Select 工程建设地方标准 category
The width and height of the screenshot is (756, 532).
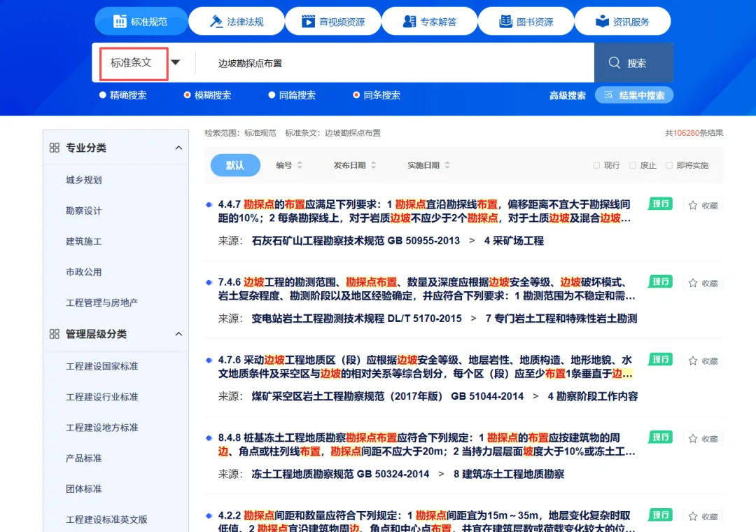coord(101,427)
